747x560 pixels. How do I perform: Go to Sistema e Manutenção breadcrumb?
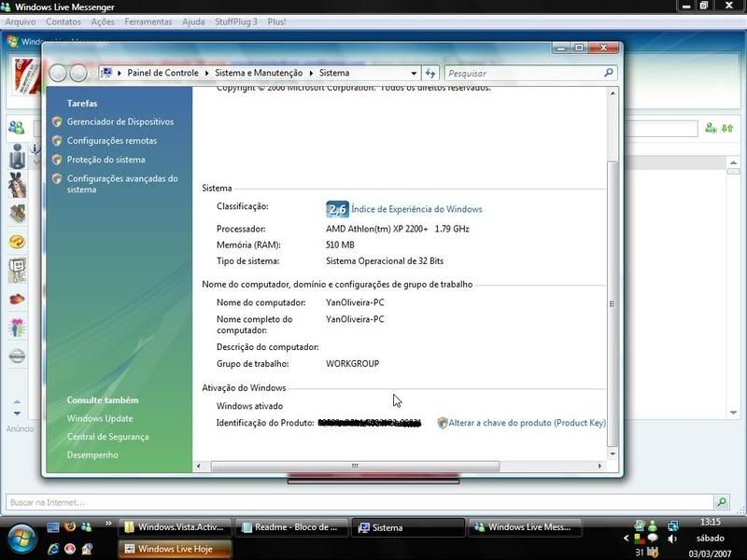(259, 73)
